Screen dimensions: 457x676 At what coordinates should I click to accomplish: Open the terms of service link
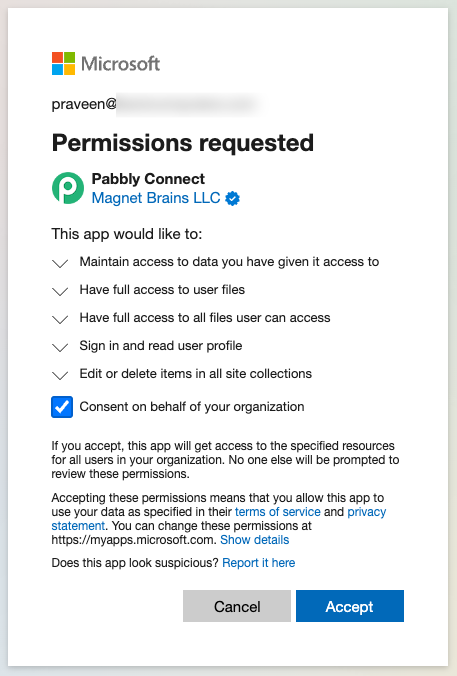(278, 512)
